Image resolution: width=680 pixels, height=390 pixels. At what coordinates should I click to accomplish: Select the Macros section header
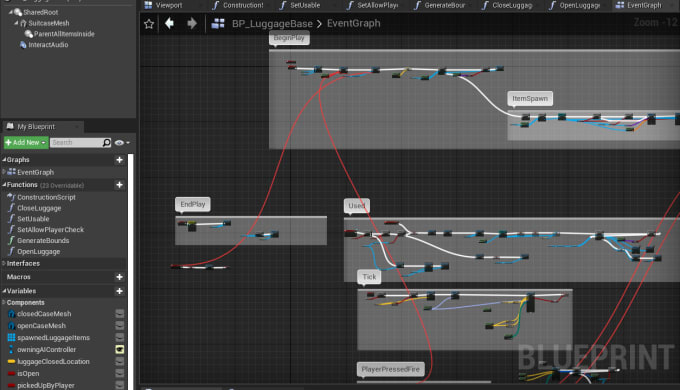[x=19, y=277]
